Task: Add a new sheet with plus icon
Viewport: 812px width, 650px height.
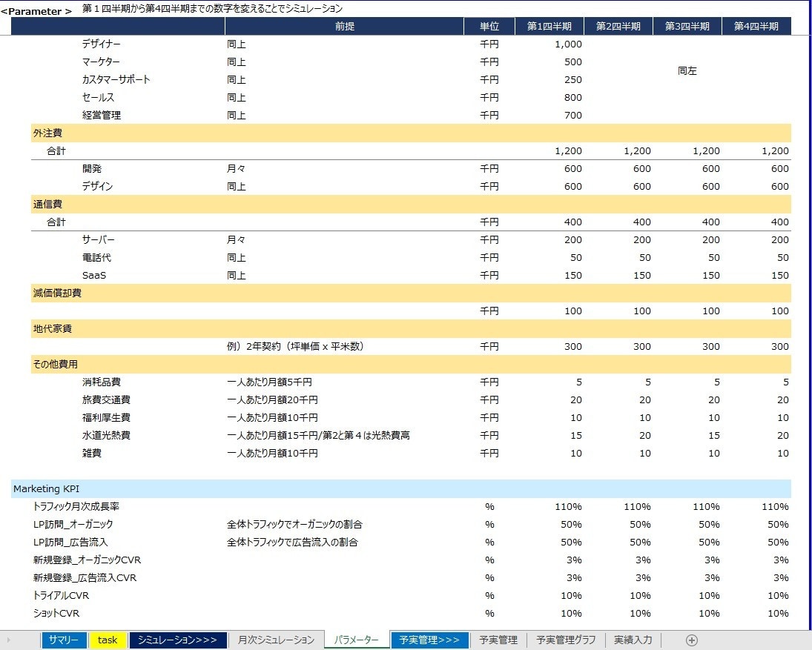Action: click(691, 640)
